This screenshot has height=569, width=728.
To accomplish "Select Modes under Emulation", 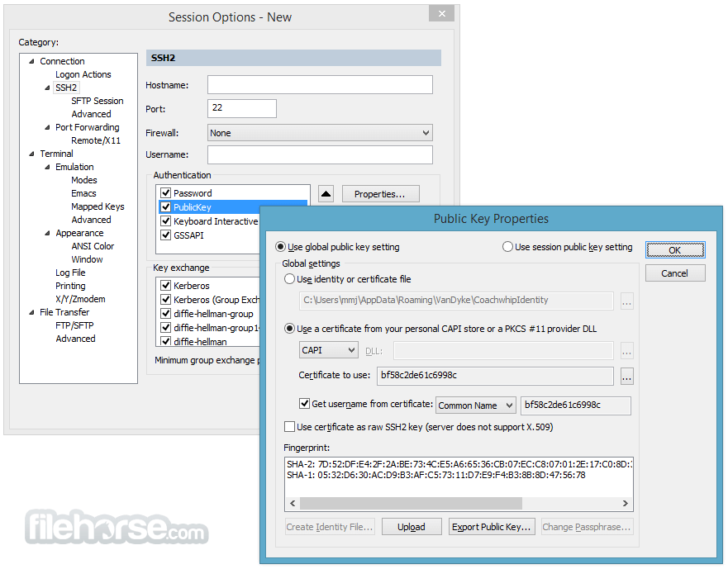I will coord(84,180).
